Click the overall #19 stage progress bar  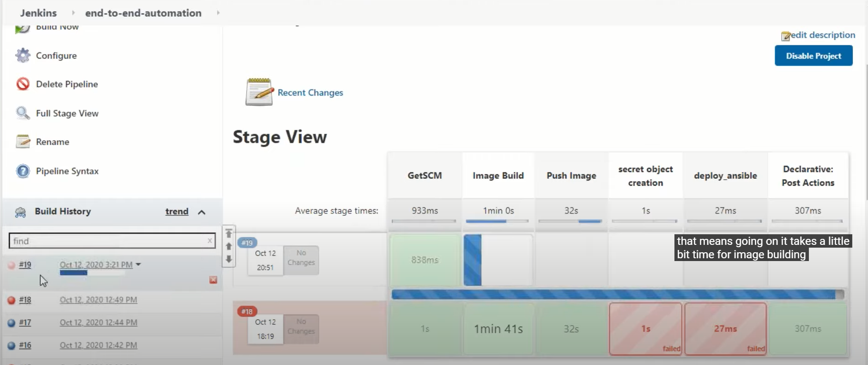click(618, 294)
